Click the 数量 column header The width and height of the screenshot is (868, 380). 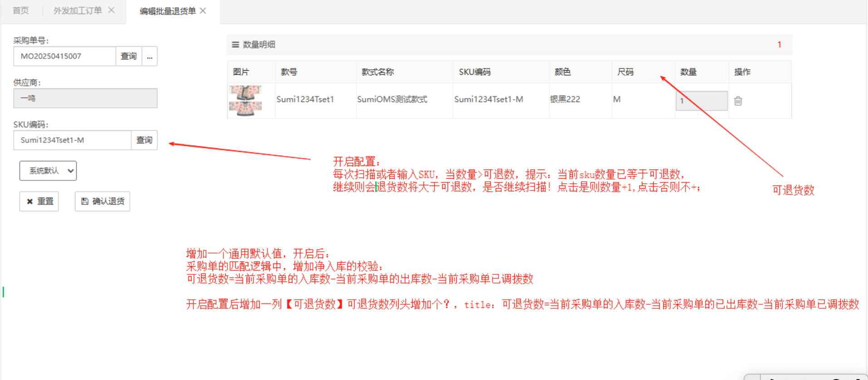(688, 72)
